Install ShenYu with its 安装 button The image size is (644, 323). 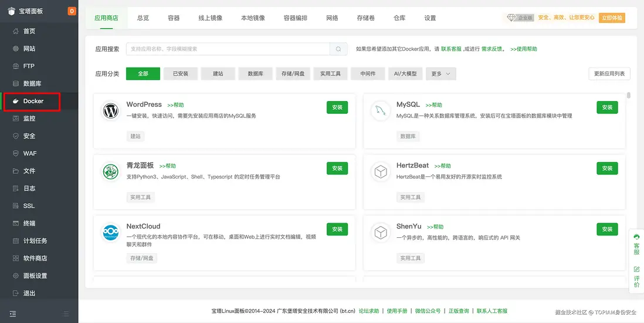click(x=607, y=229)
